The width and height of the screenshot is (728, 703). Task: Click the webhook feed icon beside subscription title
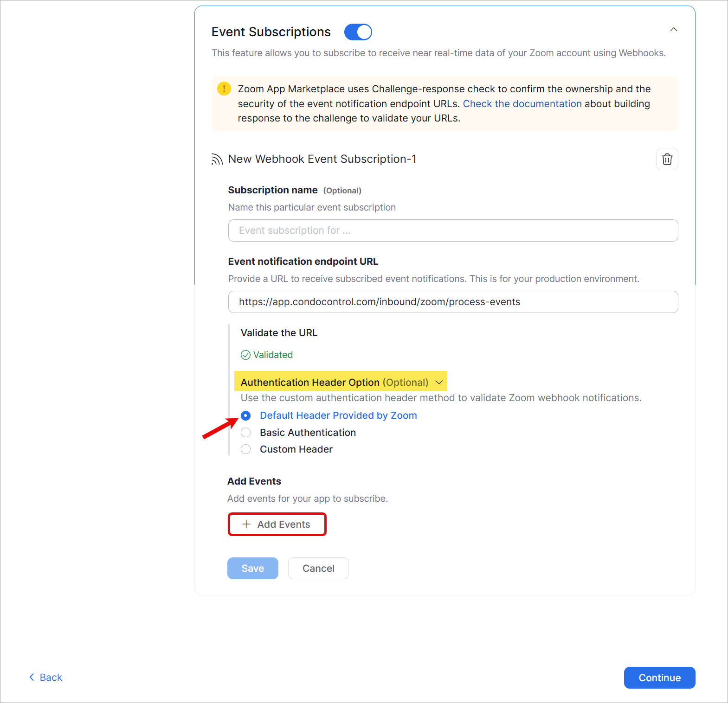(216, 159)
